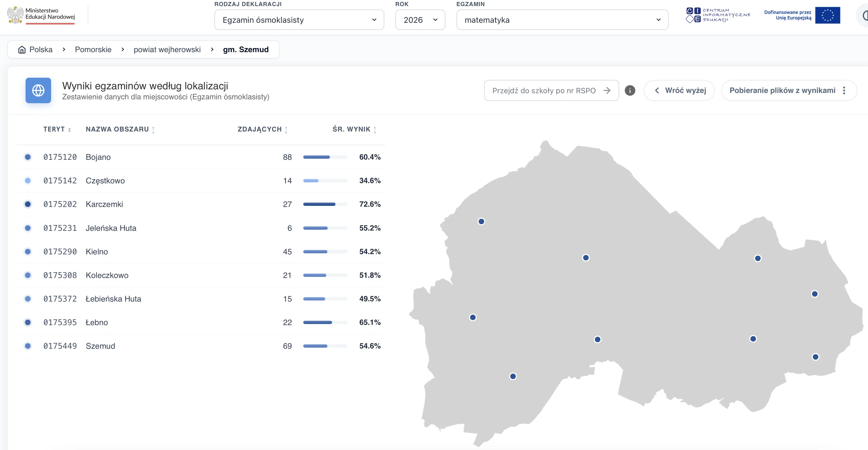This screenshot has width=868, height=450.
Task: Click the dot marker beside Łebieńska Huta
Action: tap(28, 299)
